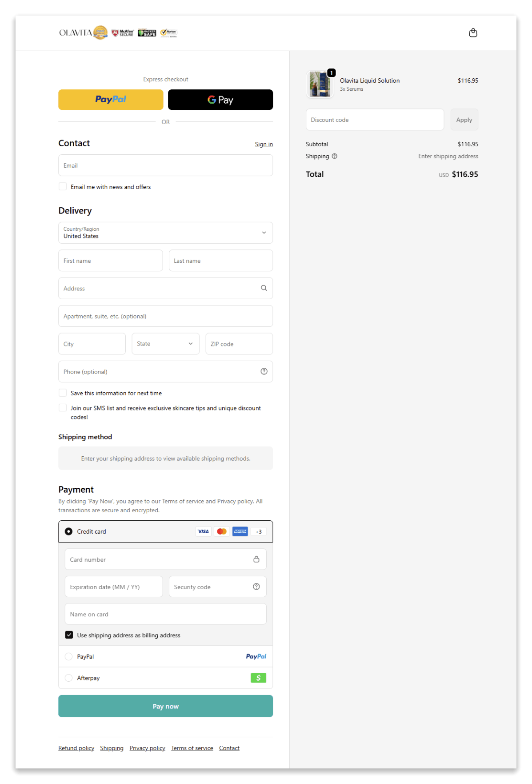Click the Security code help icon
This screenshot has height=784, width=532.
(256, 587)
